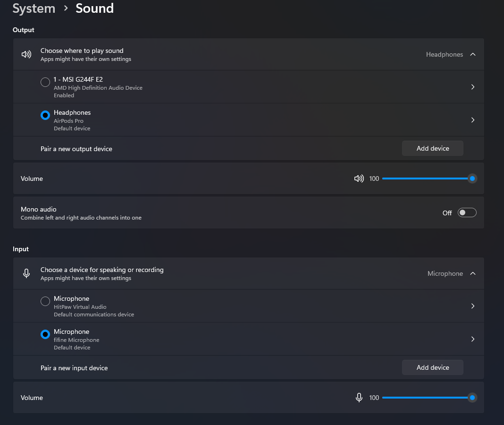The height and width of the screenshot is (425, 504).
Task: Go back to System in the breadcrumb
Action: coord(34,8)
